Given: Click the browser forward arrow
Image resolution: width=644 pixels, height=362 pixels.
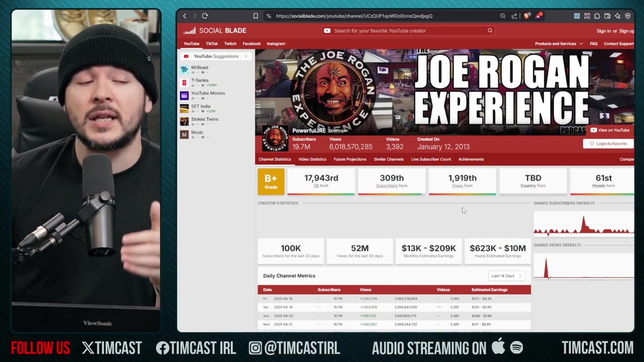Looking at the screenshot, I should pos(194,16).
